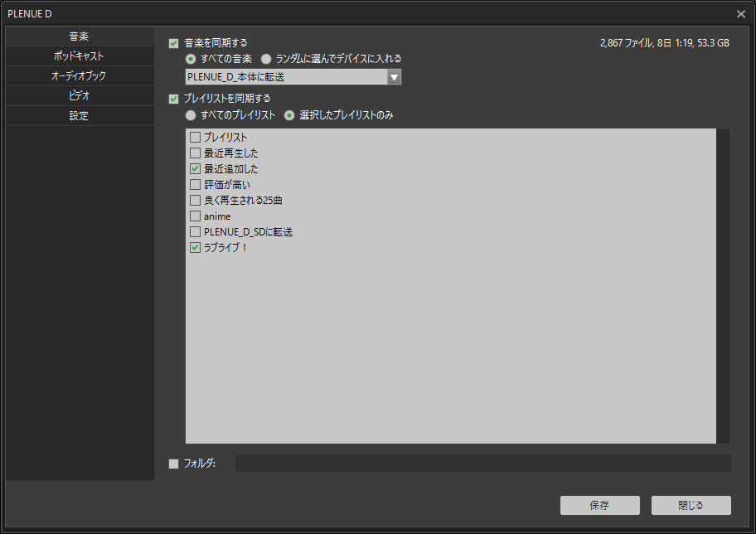Open the PLENUE_D_本体に転送 dropdown

click(x=293, y=76)
